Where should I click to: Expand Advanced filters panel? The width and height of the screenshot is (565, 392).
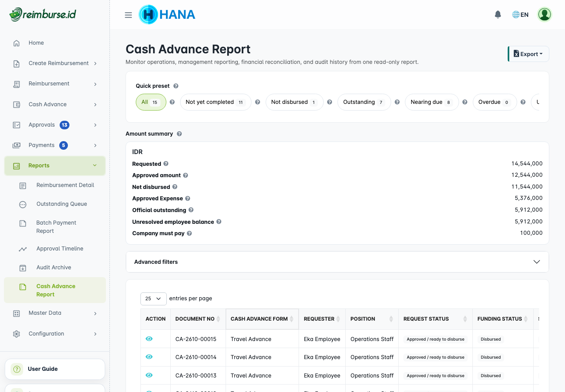click(337, 262)
